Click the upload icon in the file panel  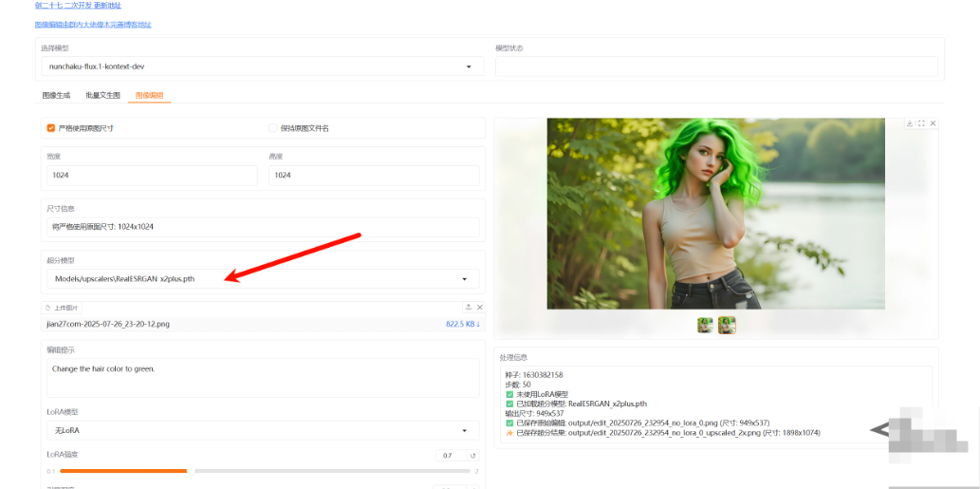click(x=468, y=307)
